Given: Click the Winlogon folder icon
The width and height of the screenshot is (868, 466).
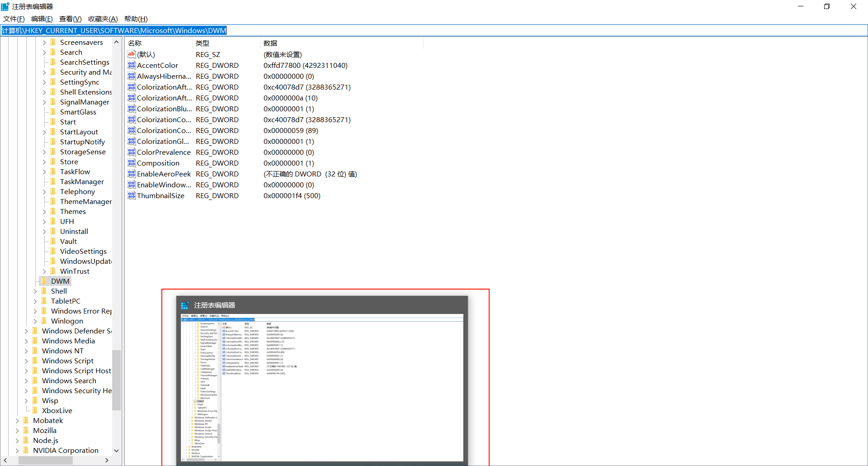Looking at the screenshot, I should (44, 321).
